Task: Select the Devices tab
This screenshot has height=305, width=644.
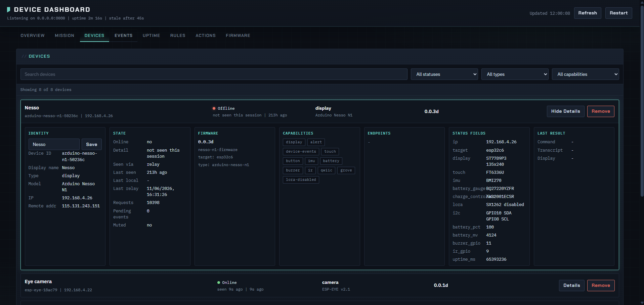Action: [x=94, y=36]
